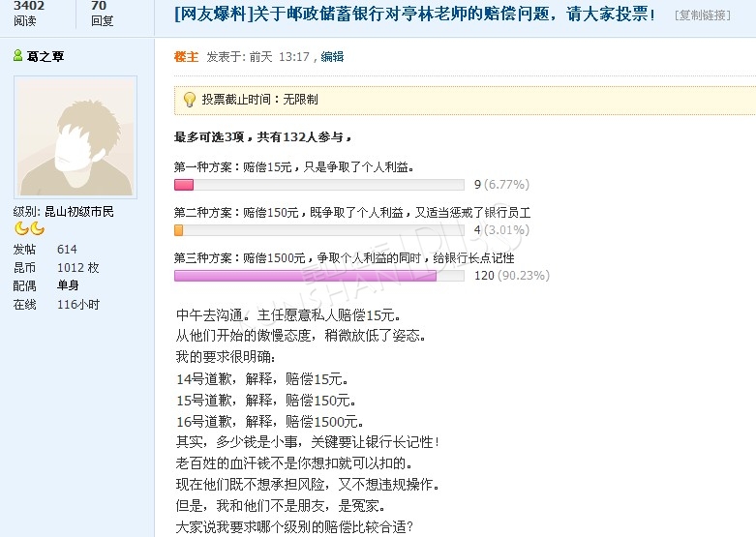
Task: Click the 昆山初级市民 level text
Action: pos(77,212)
